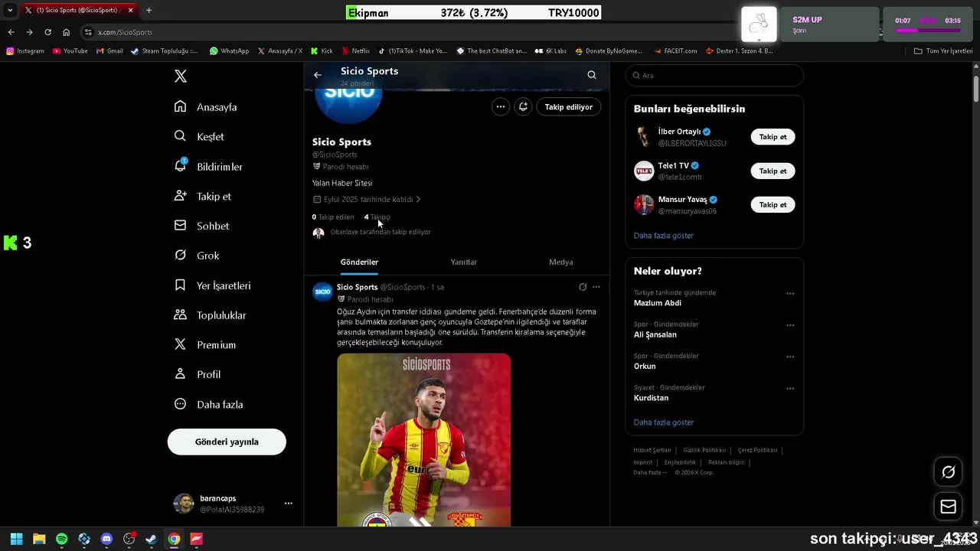
Task: Open the YouTube bookmark
Action: [70, 51]
